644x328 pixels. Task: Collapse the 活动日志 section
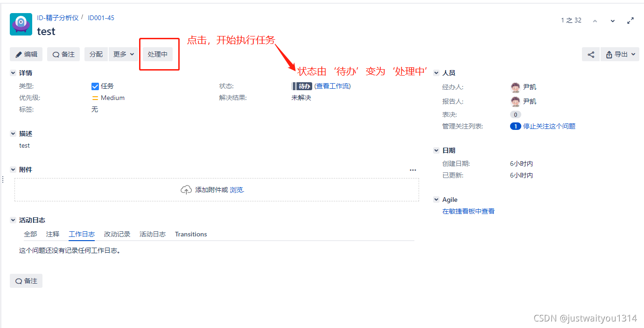click(13, 220)
